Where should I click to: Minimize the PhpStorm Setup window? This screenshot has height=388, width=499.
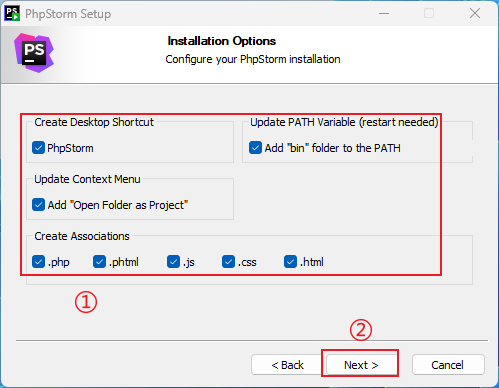(384, 13)
